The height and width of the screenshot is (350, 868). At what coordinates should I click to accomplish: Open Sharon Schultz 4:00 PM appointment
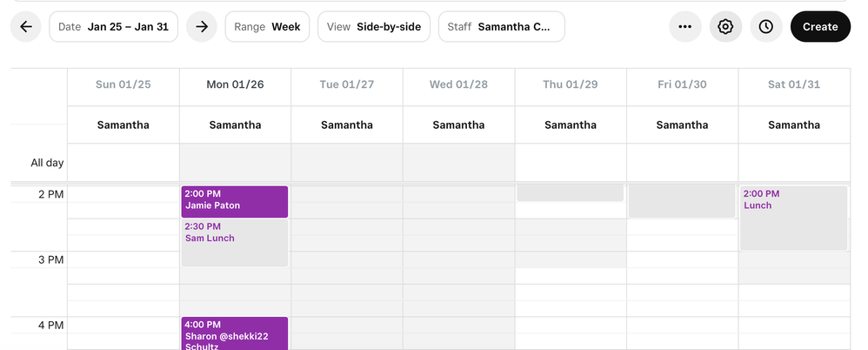235,333
